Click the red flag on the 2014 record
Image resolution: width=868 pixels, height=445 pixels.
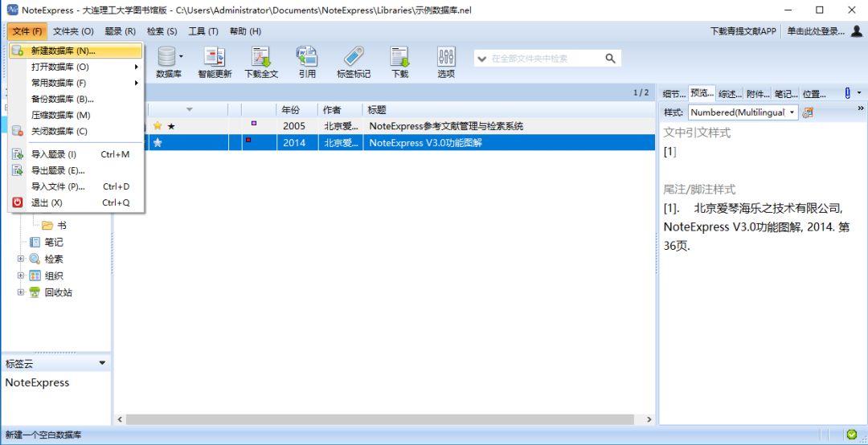click(x=248, y=140)
